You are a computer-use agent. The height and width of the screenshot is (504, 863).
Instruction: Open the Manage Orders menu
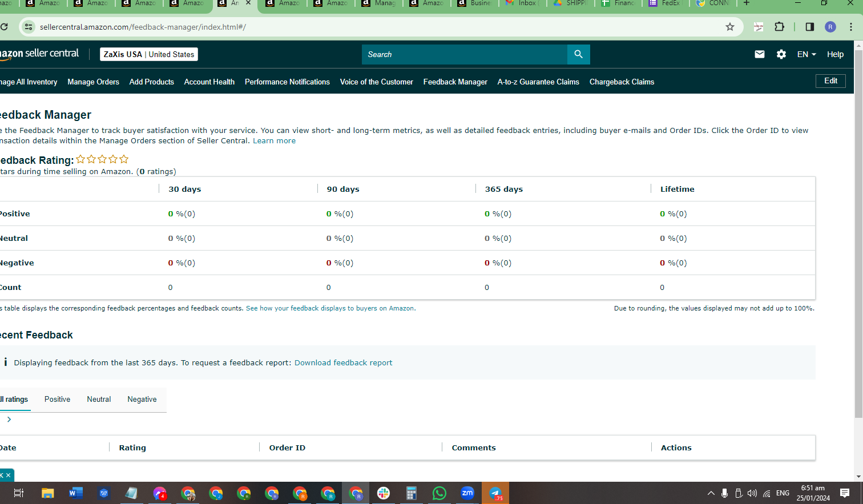click(94, 82)
